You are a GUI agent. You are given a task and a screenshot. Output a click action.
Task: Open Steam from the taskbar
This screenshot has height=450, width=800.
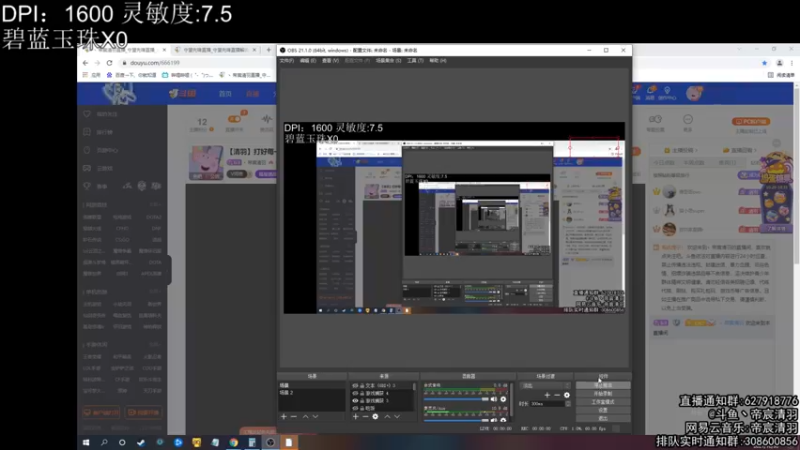141,442
